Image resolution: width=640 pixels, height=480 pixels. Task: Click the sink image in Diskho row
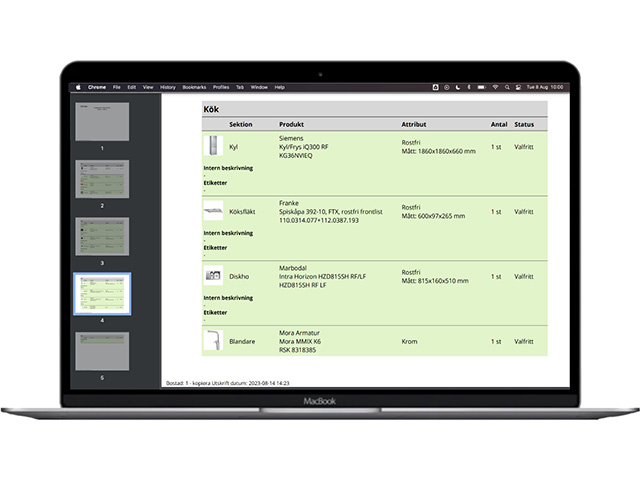click(213, 276)
